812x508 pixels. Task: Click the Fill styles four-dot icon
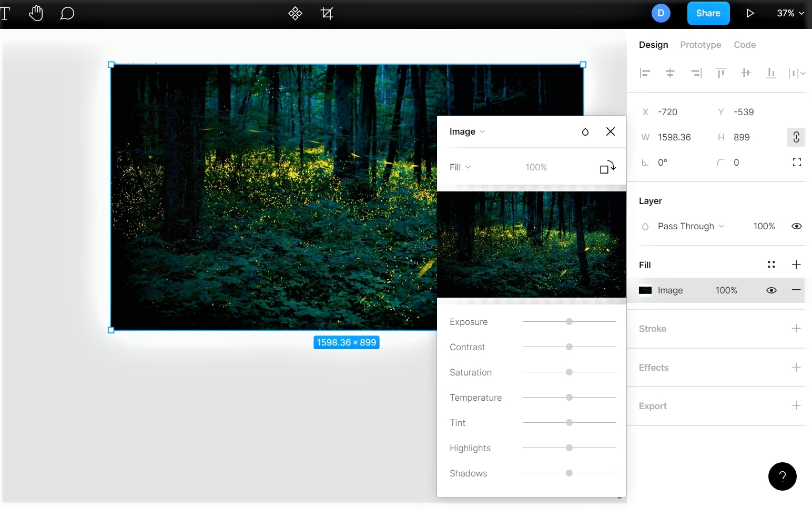pos(771,265)
